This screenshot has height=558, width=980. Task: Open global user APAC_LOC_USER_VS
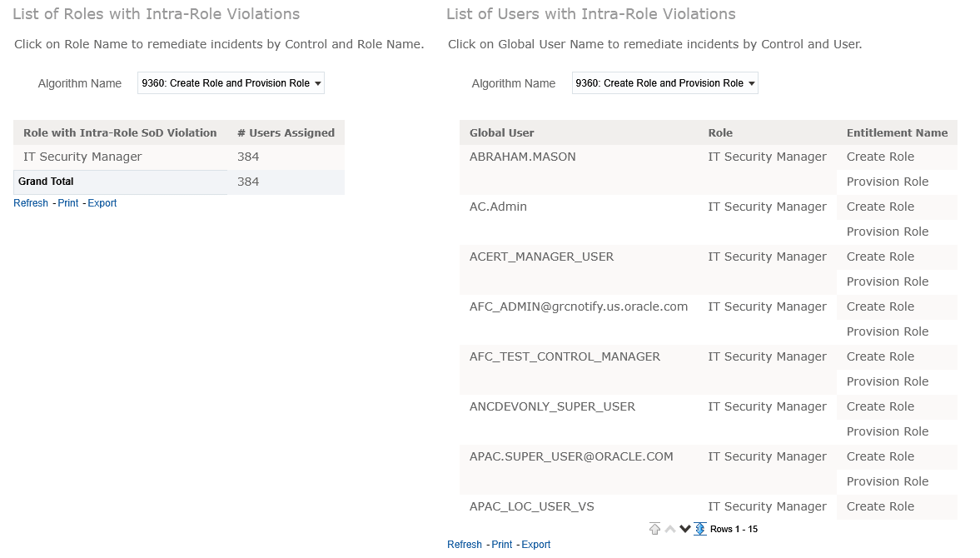click(x=532, y=506)
